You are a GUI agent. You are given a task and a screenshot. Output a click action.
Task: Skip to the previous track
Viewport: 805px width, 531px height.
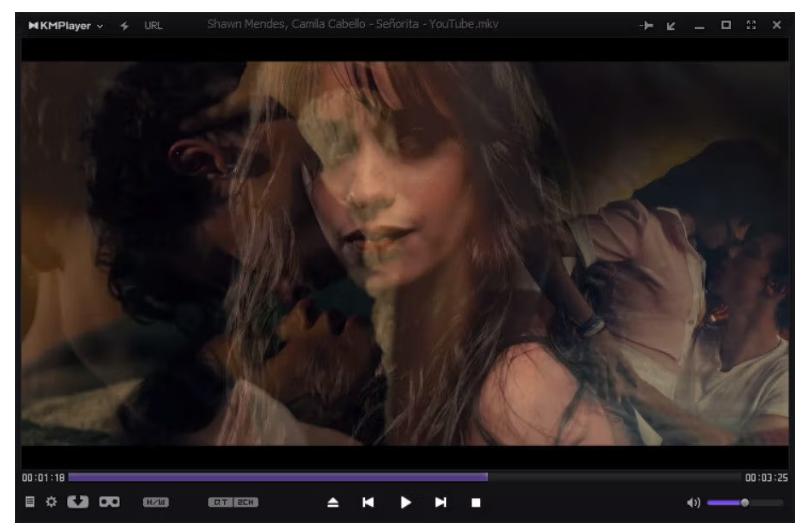(368, 502)
